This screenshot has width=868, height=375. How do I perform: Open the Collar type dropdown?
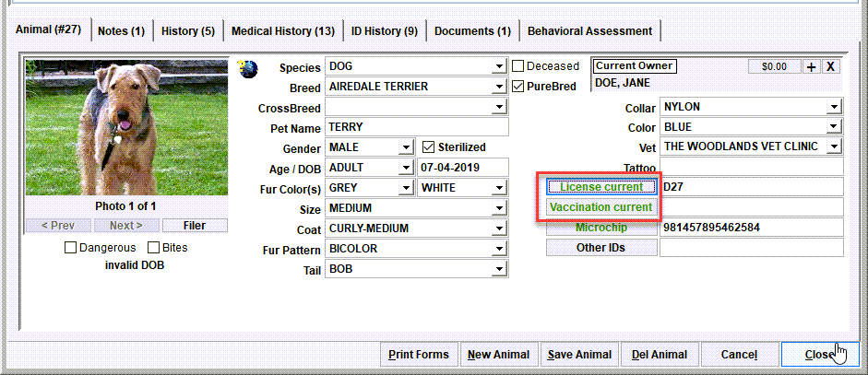834,107
